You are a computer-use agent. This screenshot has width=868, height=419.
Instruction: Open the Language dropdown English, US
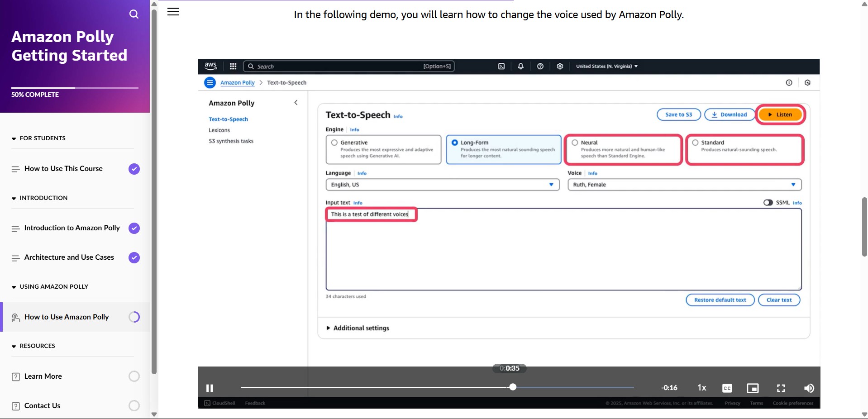pos(443,185)
